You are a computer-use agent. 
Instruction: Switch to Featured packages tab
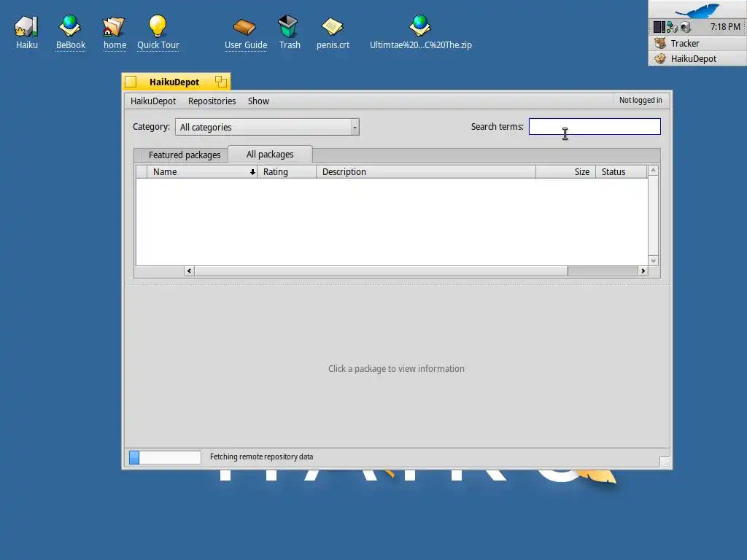tap(185, 155)
